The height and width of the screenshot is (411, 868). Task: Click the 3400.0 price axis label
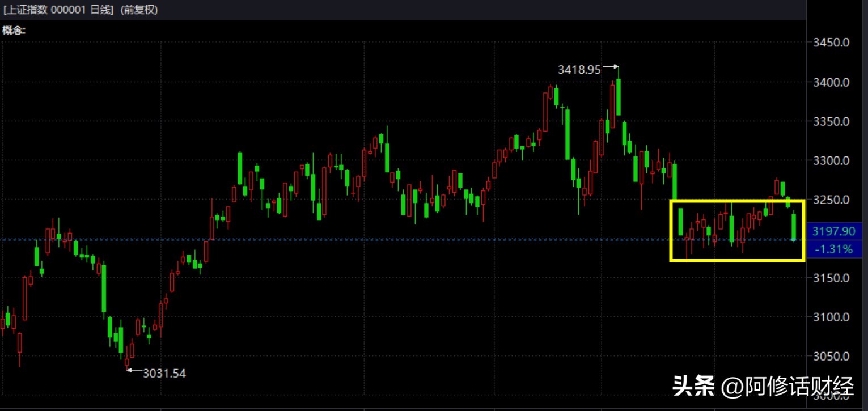(831, 82)
